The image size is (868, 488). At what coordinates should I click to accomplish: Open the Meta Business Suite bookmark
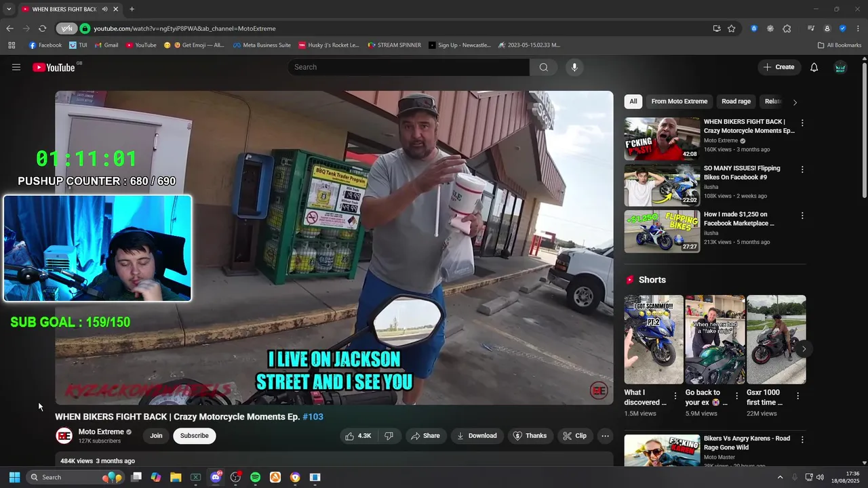262,45
